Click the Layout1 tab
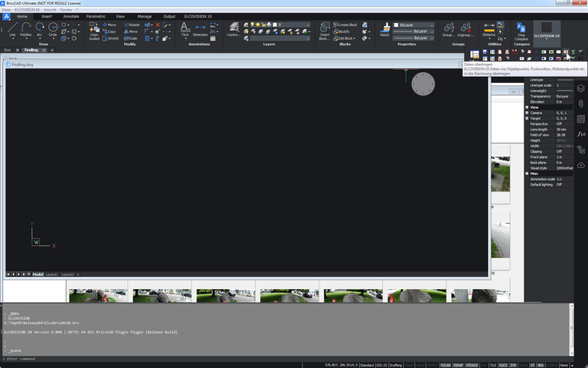 pos(51,274)
